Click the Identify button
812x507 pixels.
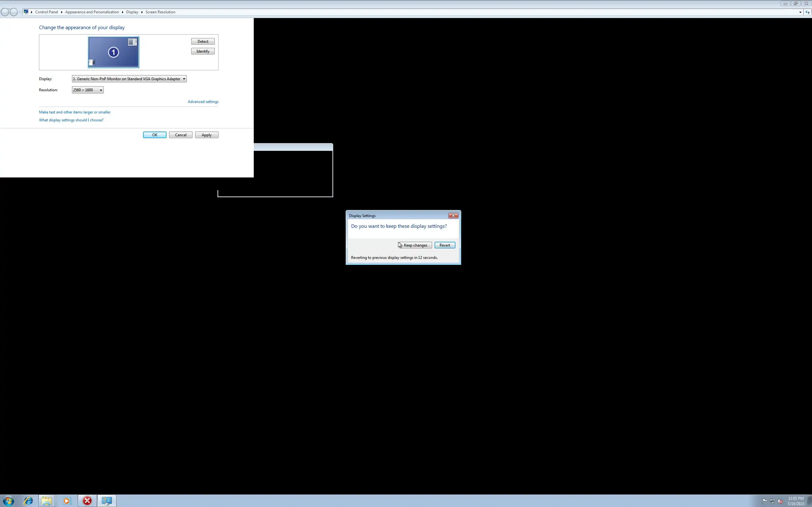click(203, 51)
